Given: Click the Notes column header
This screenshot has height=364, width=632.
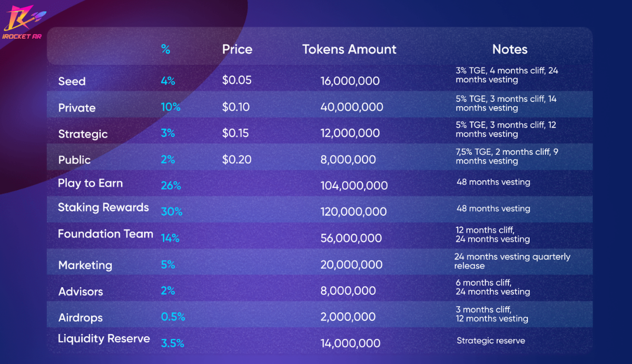Looking at the screenshot, I should pyautogui.click(x=510, y=50).
